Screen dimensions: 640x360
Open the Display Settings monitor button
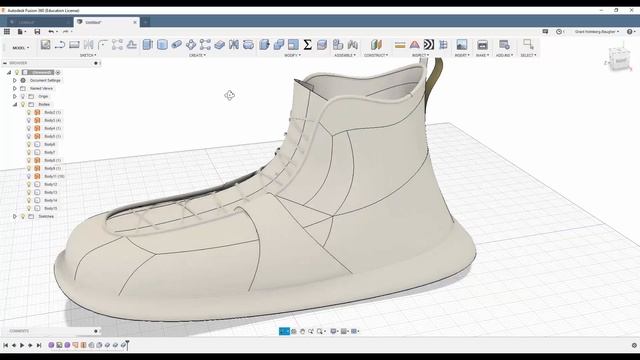click(x=334, y=331)
